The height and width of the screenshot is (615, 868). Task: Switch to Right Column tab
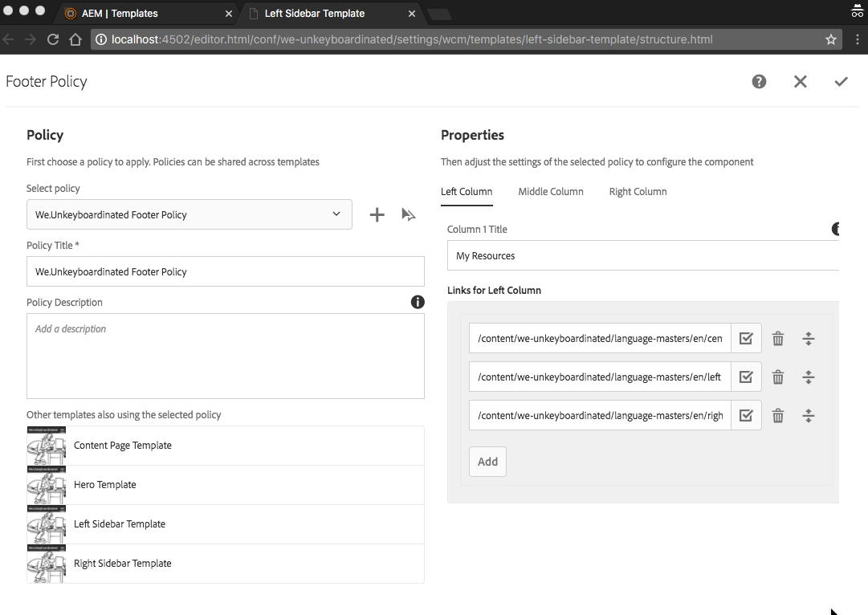638,192
